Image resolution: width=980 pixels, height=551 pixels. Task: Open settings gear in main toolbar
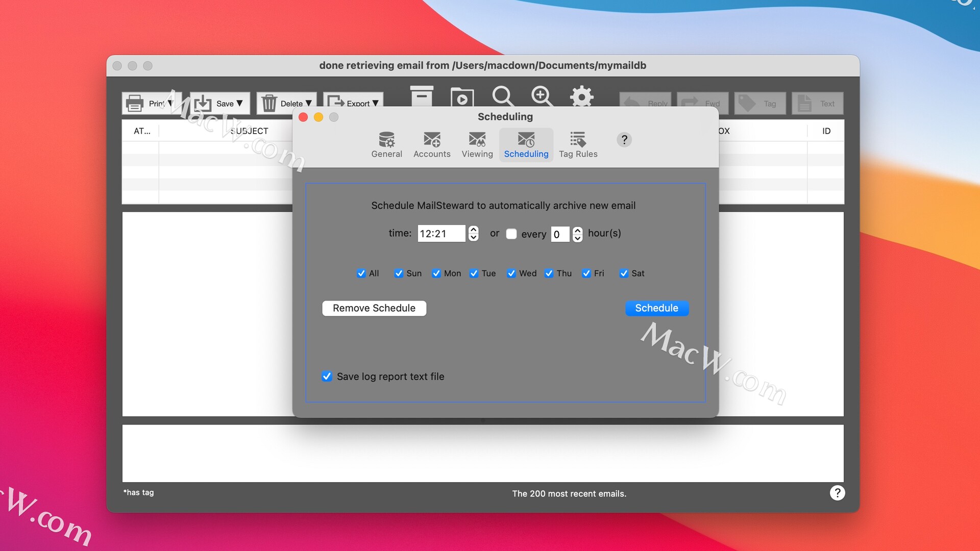coord(582,96)
